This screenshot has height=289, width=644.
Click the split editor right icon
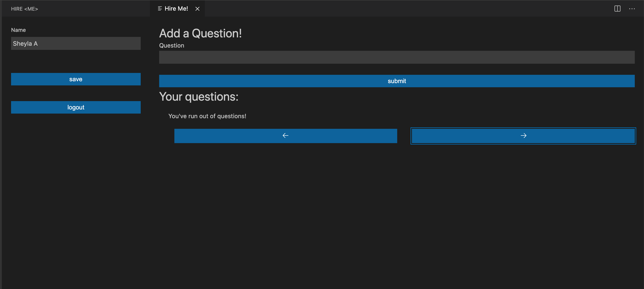click(x=617, y=9)
